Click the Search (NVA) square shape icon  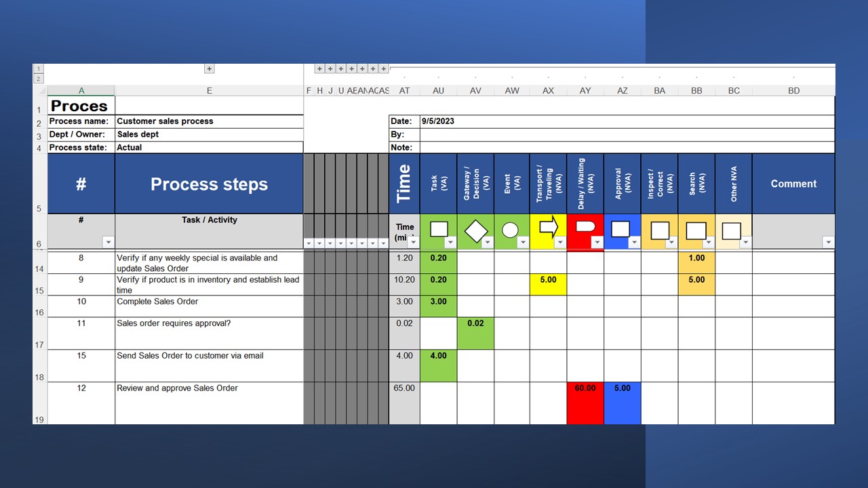696,230
